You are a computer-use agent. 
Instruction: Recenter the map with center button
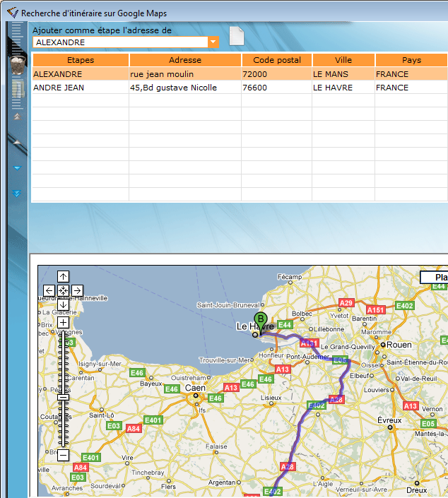click(x=63, y=290)
